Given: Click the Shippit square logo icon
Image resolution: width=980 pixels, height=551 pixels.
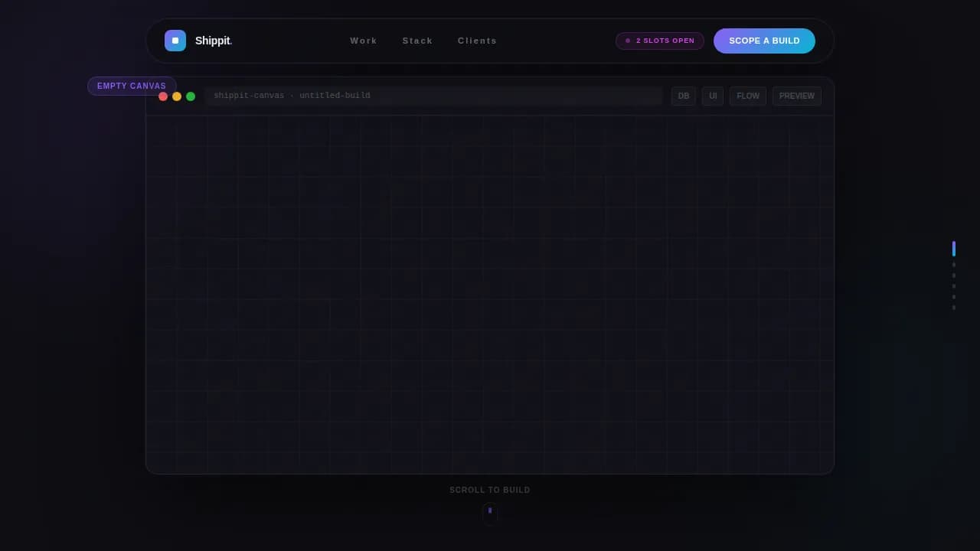Looking at the screenshot, I should pos(175,41).
